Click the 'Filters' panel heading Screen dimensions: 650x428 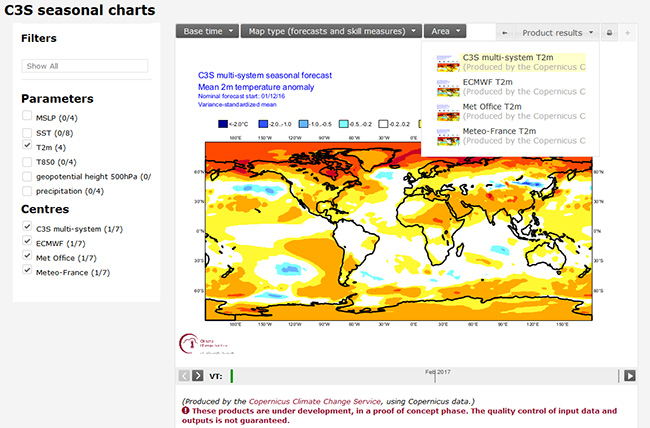39,38
